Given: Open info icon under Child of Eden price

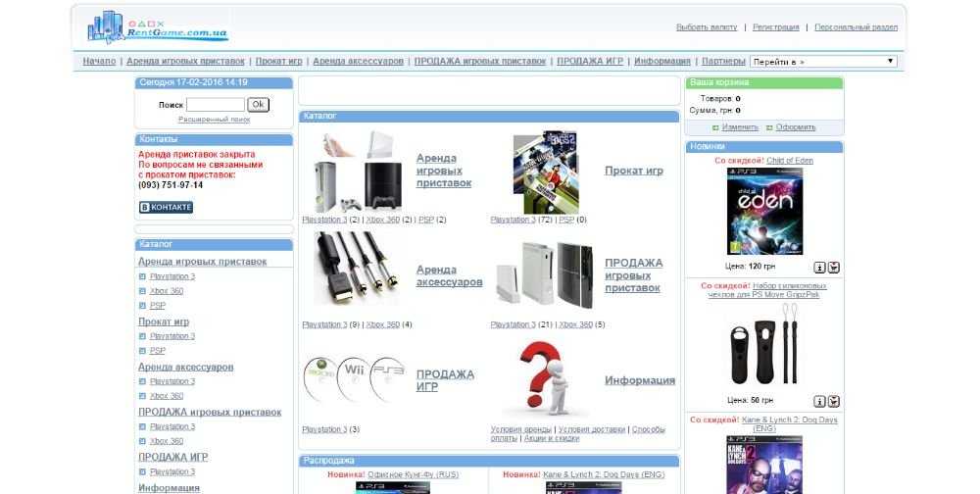Looking at the screenshot, I should tap(819, 267).
